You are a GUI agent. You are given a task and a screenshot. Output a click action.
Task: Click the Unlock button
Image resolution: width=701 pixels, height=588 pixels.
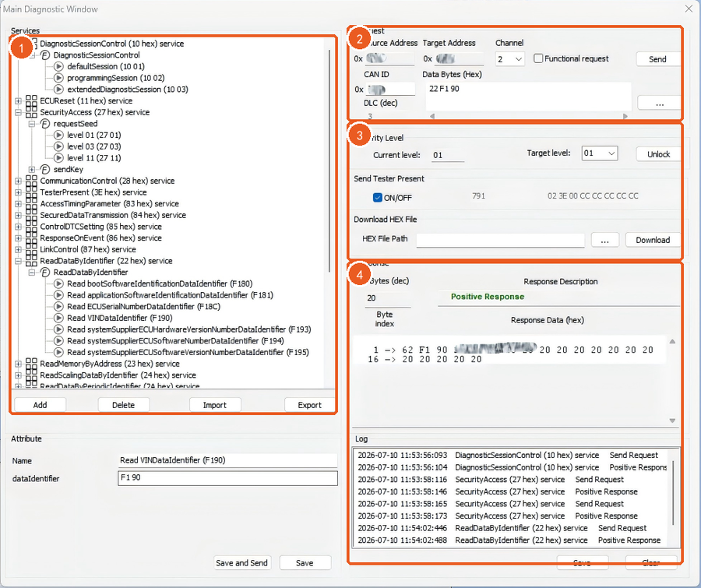pyautogui.click(x=658, y=154)
